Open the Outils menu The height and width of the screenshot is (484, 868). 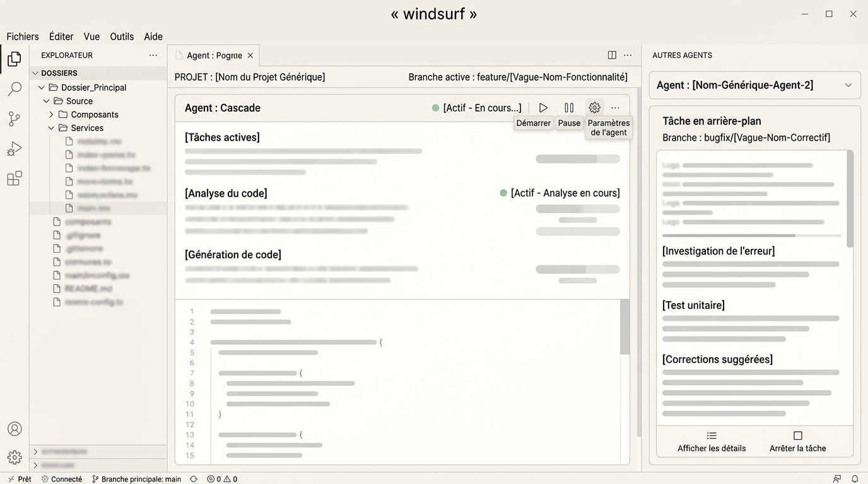[122, 37]
